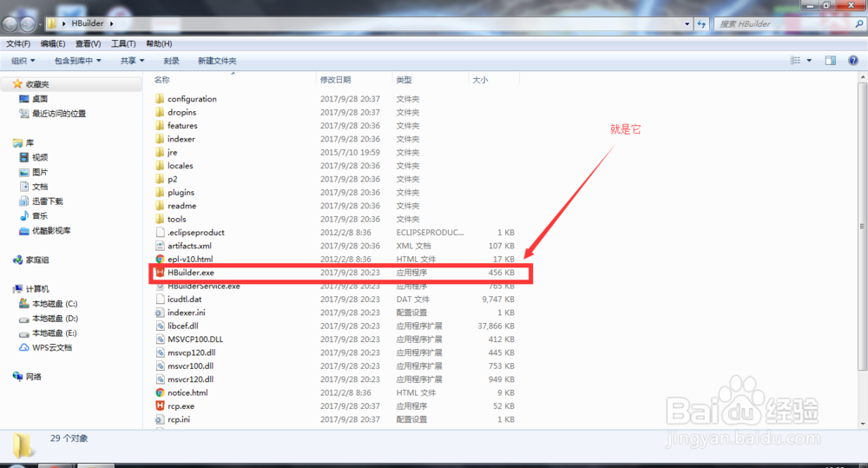Open Documents library (文档)
868x468 pixels.
pyautogui.click(x=34, y=187)
